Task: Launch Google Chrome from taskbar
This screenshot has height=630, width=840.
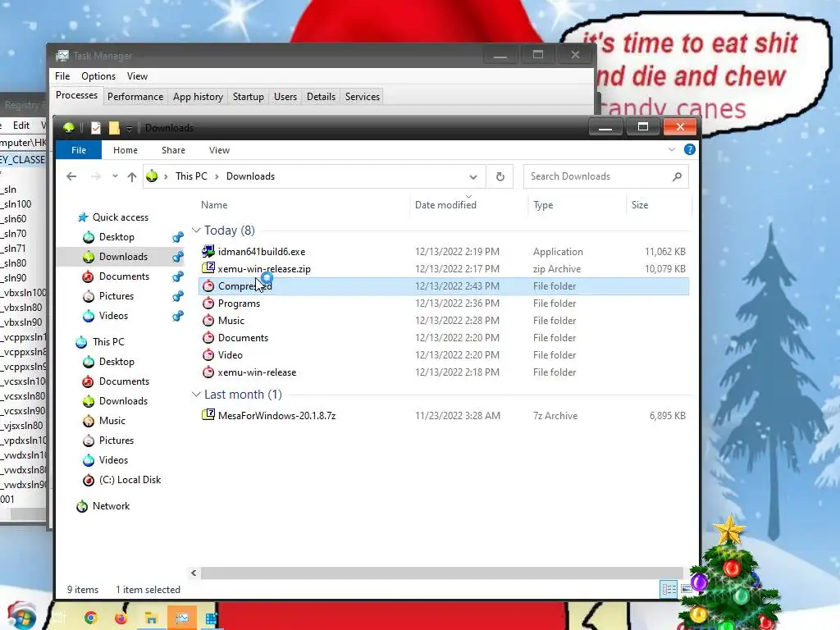Action: [90, 619]
